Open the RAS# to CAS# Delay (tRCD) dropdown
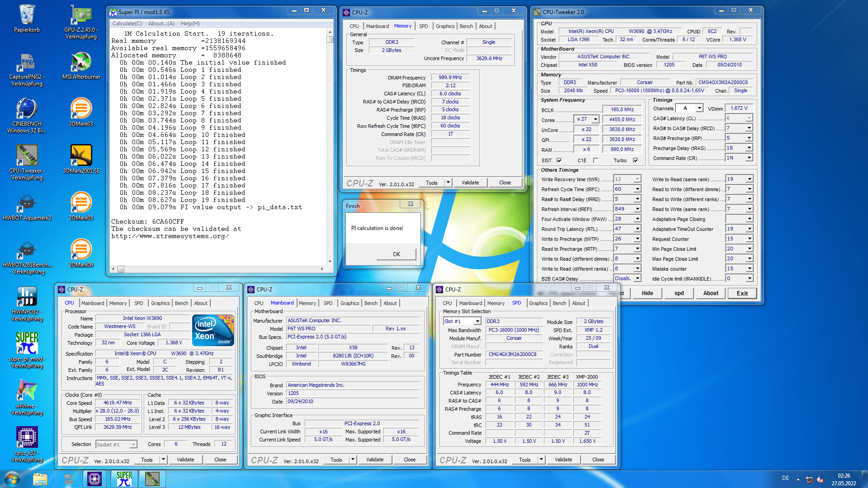This screenshot has width=868, height=488. (749, 128)
